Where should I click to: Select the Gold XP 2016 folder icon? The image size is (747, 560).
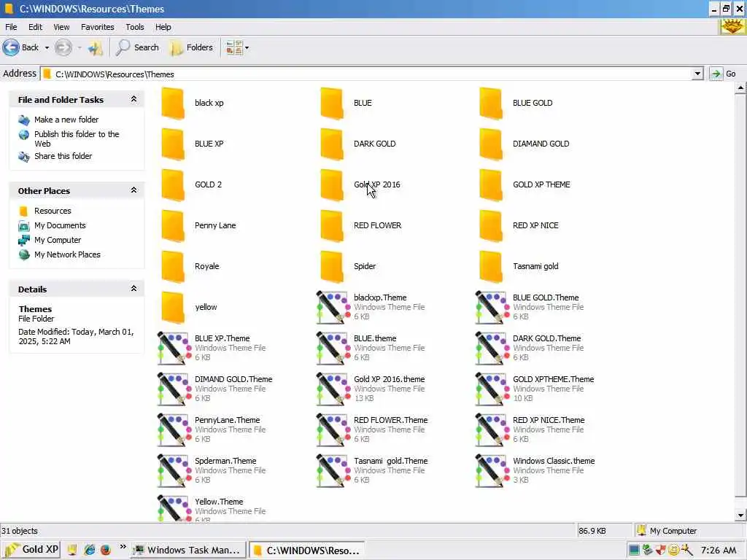pyautogui.click(x=332, y=185)
